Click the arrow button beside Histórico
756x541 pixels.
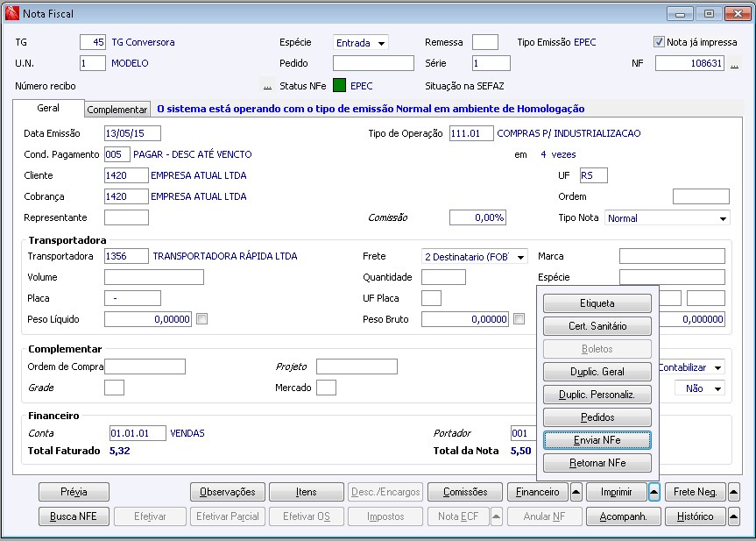point(733,516)
